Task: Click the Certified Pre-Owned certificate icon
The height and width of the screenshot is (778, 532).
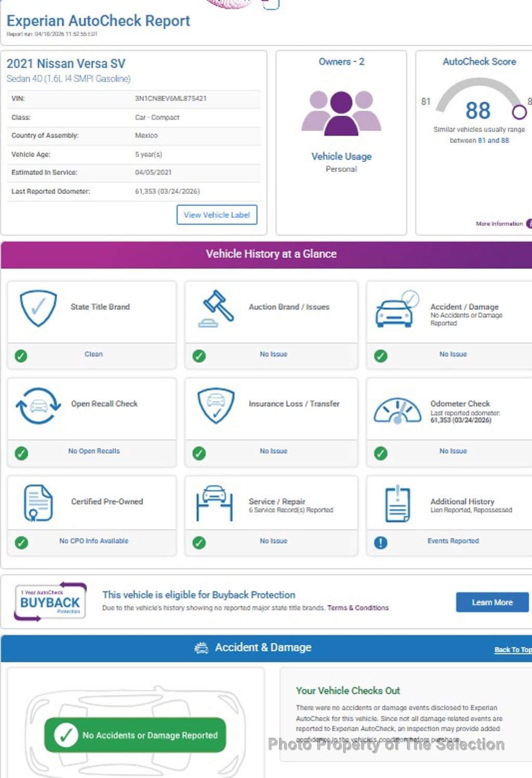Action: [x=38, y=503]
